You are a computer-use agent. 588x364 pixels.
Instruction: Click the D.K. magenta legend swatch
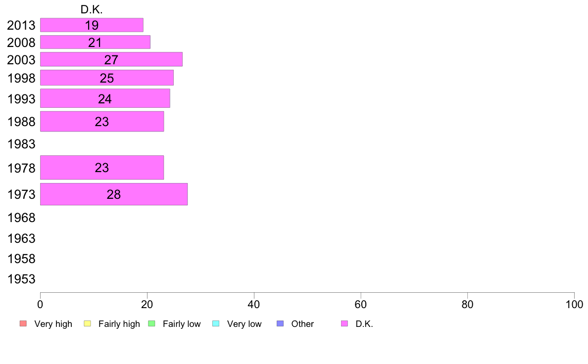344,323
